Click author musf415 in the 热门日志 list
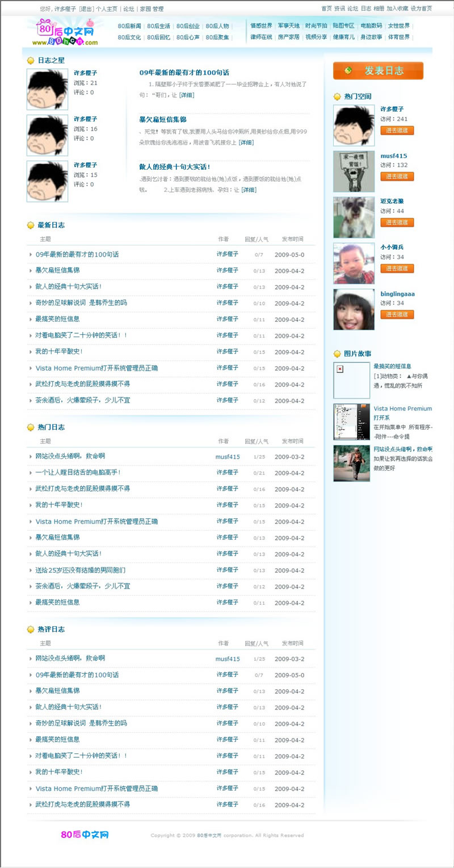 point(228,457)
